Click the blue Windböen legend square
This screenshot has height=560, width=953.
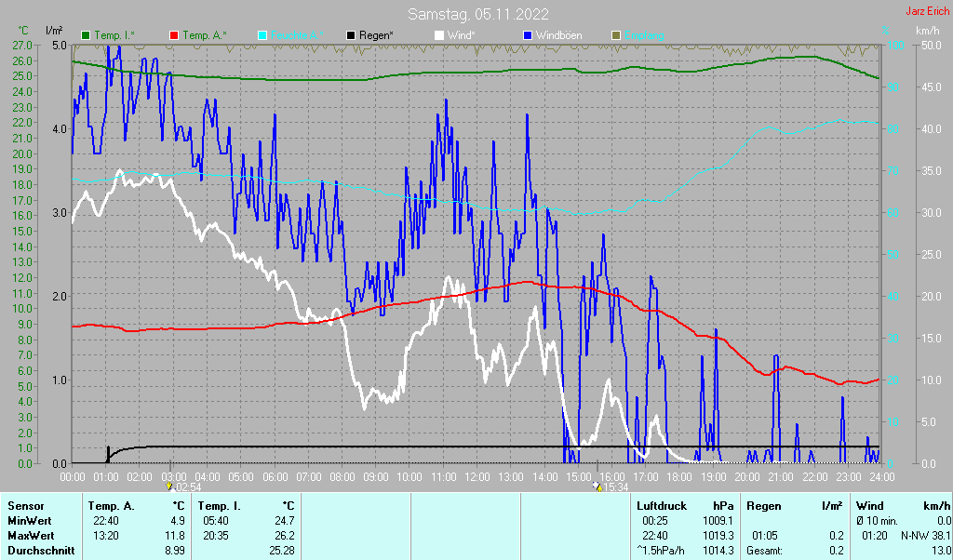coord(528,35)
